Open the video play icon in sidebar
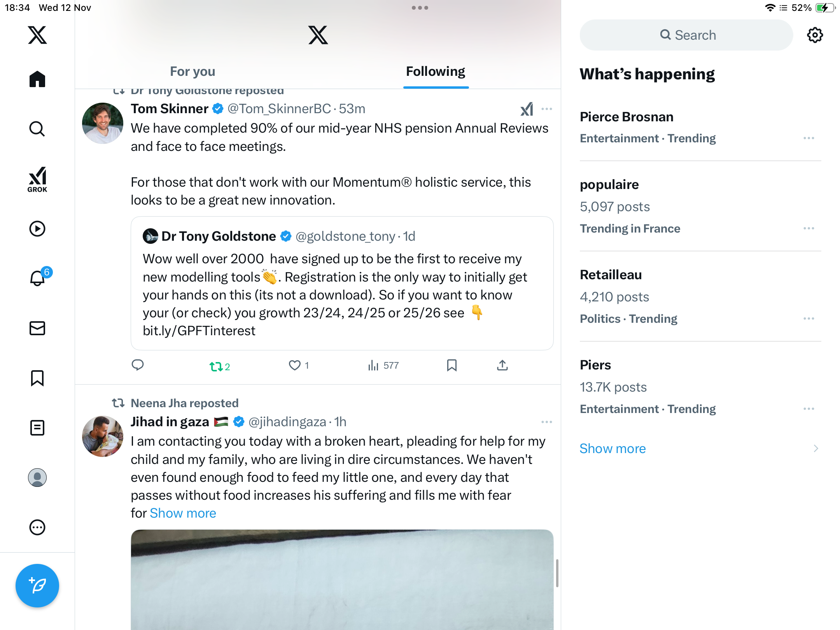The width and height of the screenshot is (840, 630). pyautogui.click(x=37, y=229)
